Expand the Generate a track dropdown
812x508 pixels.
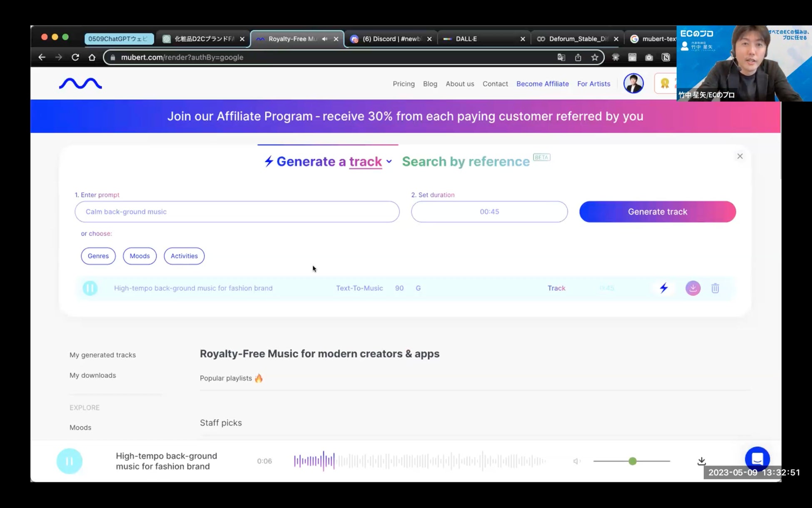coord(389,162)
